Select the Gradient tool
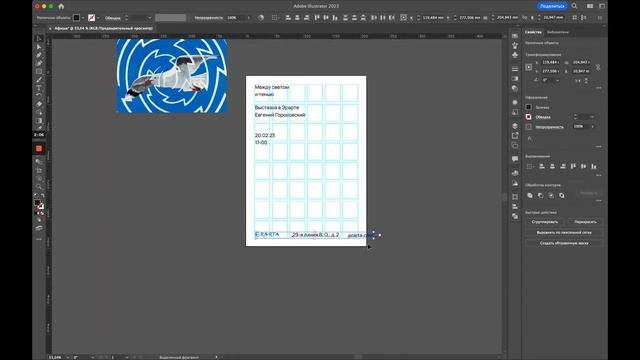The image size is (640, 360). coord(39,121)
